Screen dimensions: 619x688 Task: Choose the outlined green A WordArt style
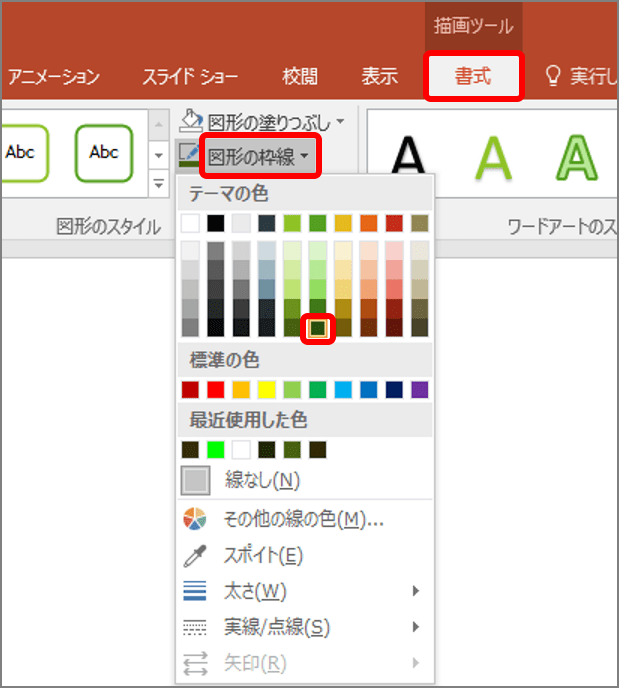[x=576, y=157]
